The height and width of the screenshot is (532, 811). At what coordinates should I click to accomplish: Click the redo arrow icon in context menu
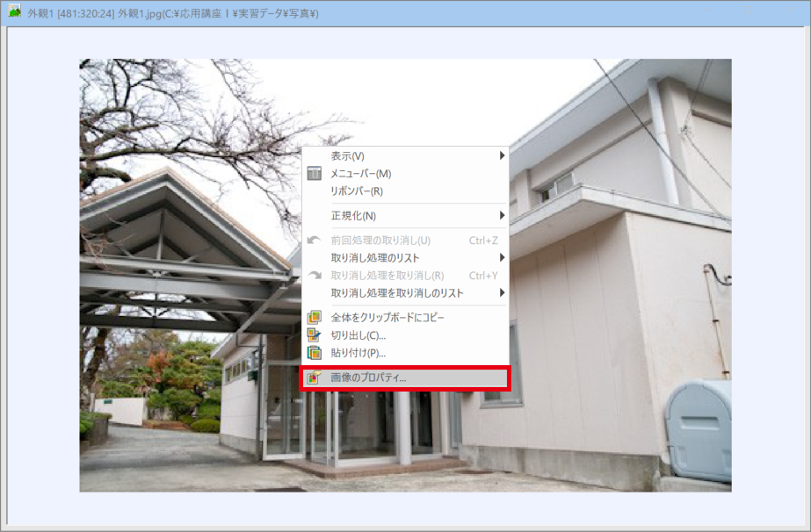click(x=314, y=276)
